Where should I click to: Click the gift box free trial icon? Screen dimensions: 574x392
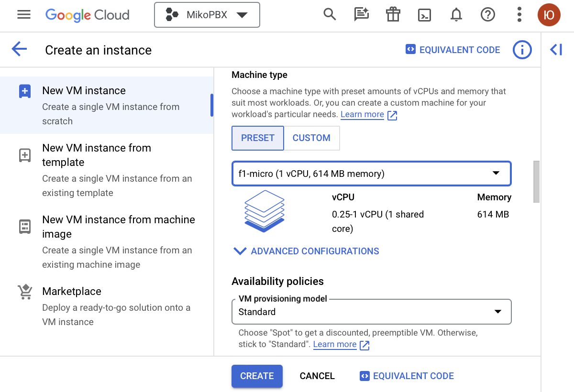(393, 15)
